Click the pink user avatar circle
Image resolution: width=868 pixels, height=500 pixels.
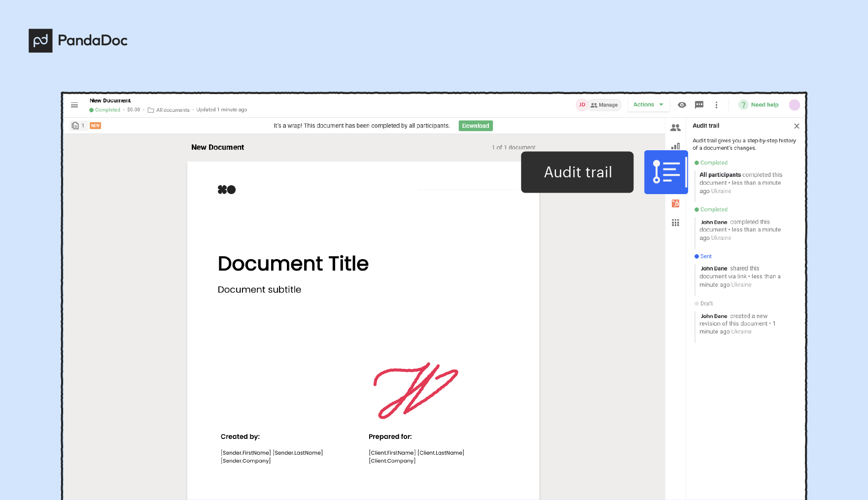pos(794,105)
